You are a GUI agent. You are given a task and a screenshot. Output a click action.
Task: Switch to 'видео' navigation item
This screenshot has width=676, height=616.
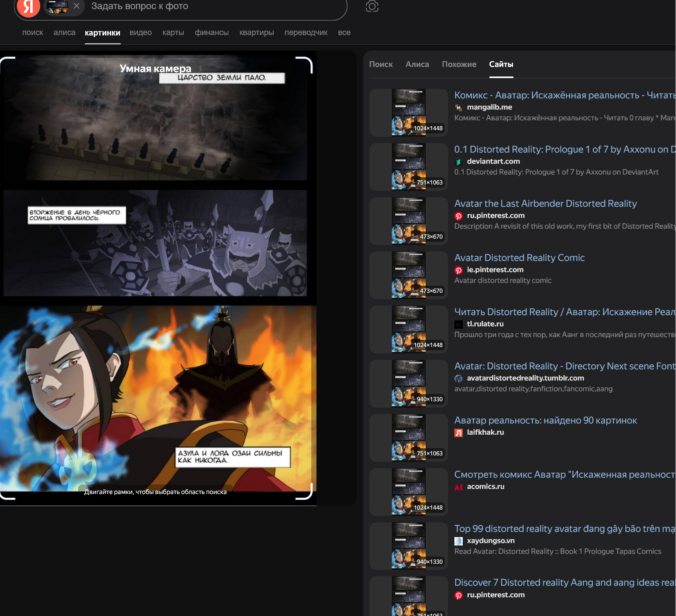coord(141,33)
